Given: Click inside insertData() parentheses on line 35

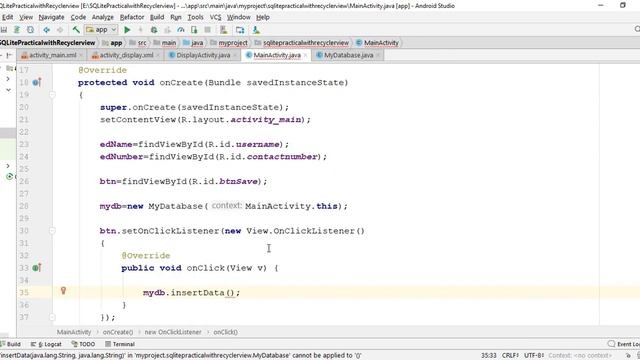Looking at the screenshot, I should tap(230, 293).
